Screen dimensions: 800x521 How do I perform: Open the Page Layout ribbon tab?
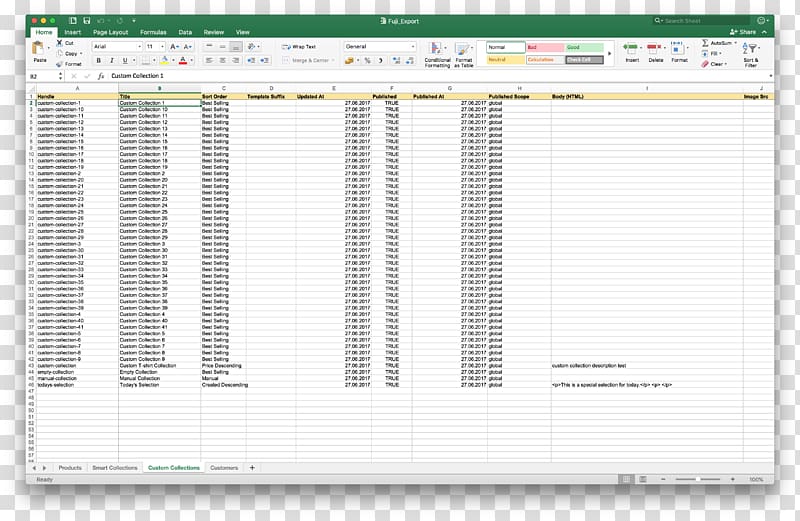coord(110,32)
